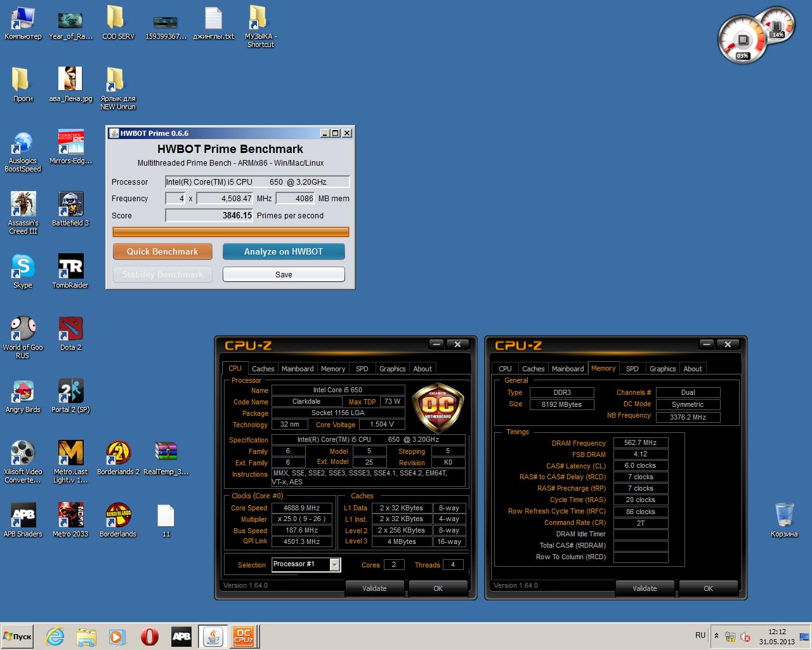Launch APB Shaders shortcut
The height and width of the screenshot is (650, 812).
click(23, 521)
